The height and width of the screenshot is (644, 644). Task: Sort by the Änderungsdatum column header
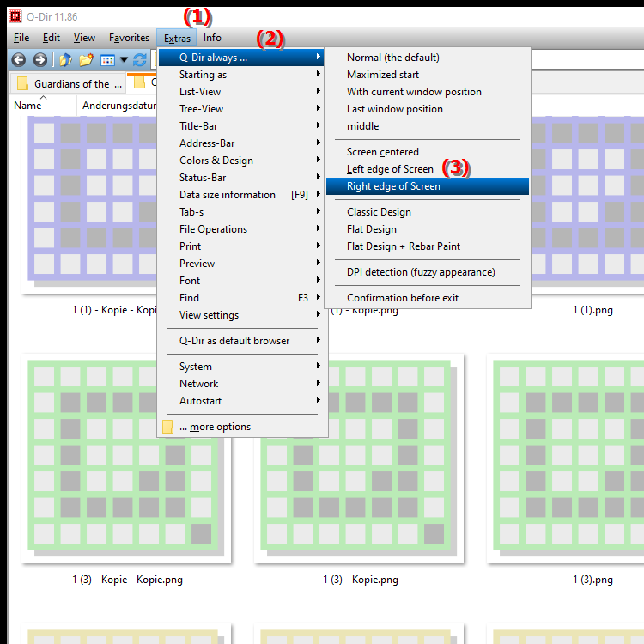pos(117,106)
